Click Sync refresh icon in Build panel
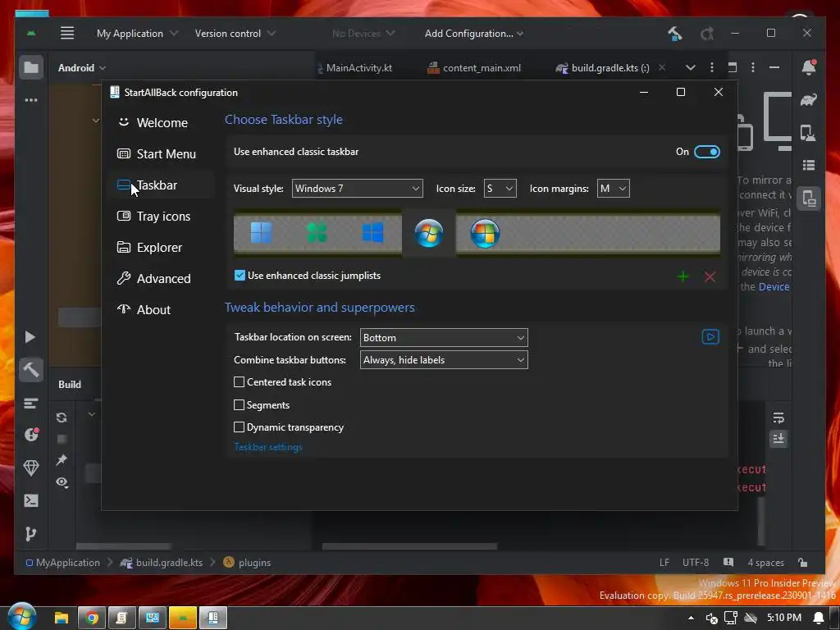The width and height of the screenshot is (840, 630). click(x=62, y=418)
